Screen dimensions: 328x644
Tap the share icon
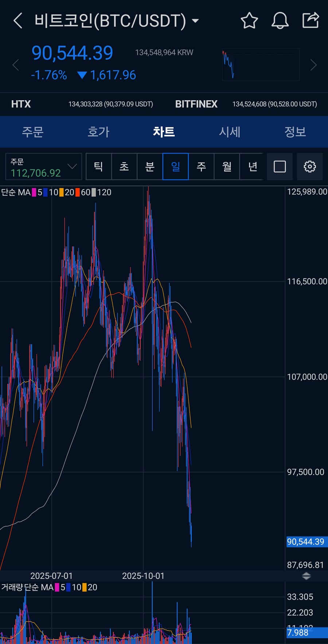point(311,20)
